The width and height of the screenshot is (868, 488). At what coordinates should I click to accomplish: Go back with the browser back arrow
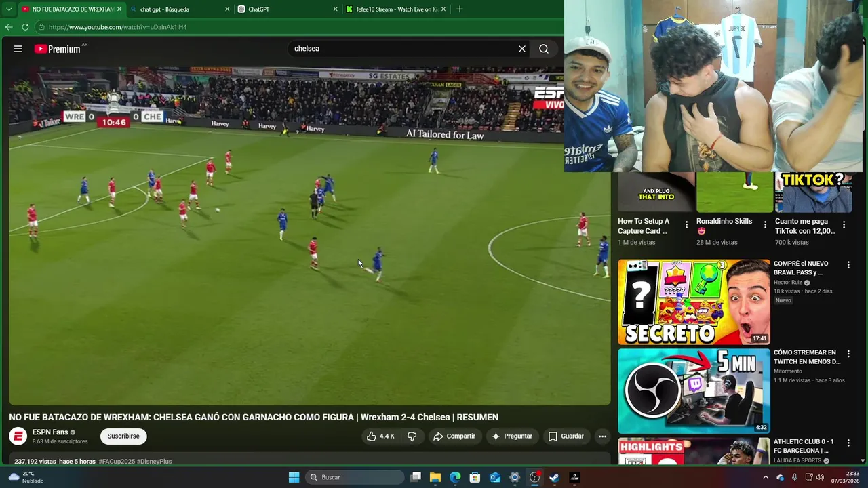tap(9, 27)
